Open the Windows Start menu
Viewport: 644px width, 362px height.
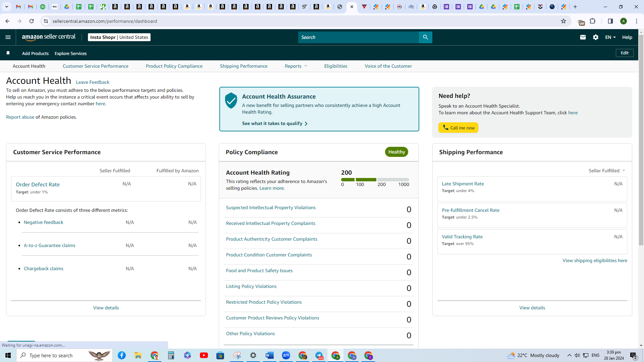click(8, 355)
